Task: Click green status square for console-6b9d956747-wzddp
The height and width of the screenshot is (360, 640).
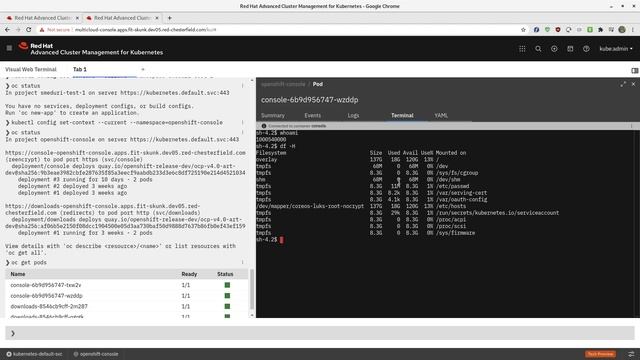Action: (227, 296)
